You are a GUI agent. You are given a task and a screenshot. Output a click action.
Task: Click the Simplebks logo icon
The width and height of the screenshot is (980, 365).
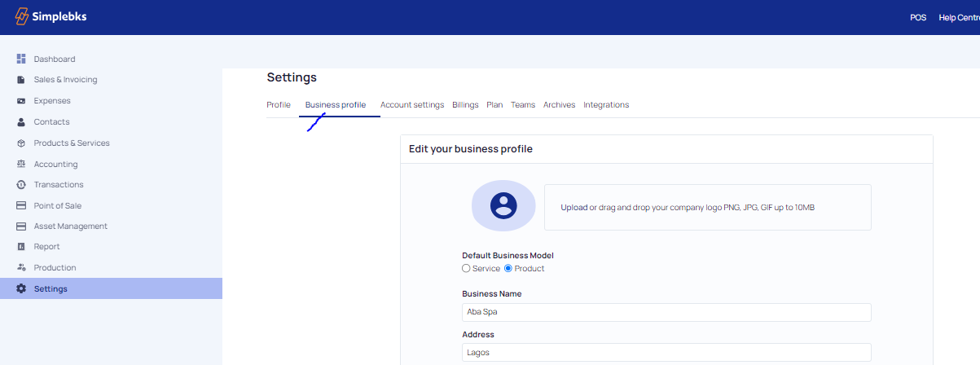[22, 17]
